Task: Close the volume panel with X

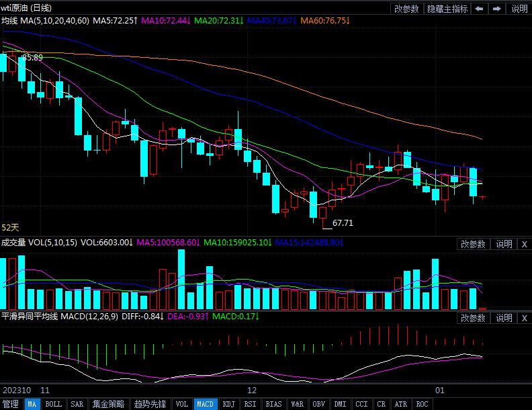Action: (x=524, y=244)
